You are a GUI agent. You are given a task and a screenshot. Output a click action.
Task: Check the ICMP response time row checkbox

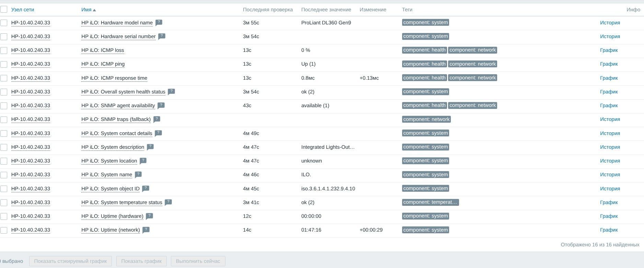(4, 78)
